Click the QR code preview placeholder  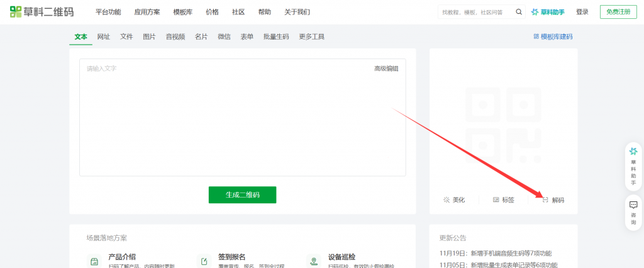click(x=503, y=125)
